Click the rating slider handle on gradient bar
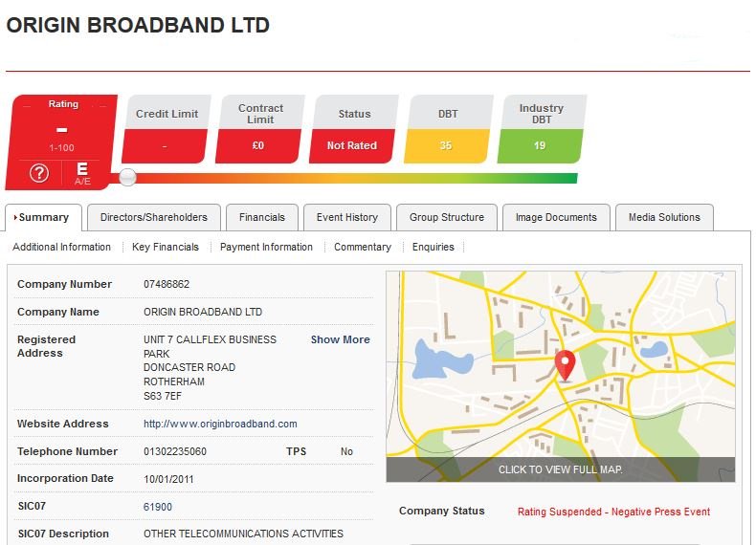 127,177
